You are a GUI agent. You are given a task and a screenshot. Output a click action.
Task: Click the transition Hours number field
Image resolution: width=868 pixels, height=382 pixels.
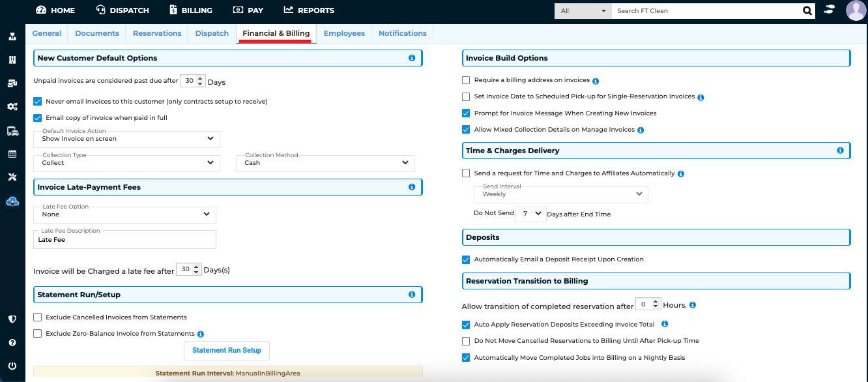648,304
